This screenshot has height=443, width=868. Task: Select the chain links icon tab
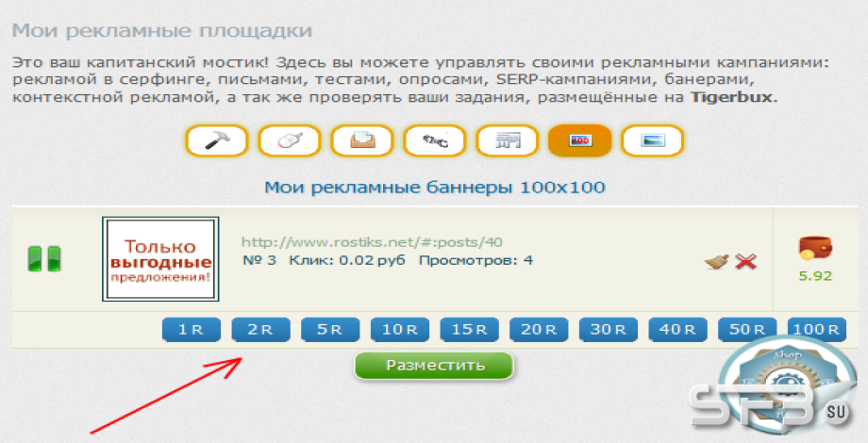pos(435,140)
